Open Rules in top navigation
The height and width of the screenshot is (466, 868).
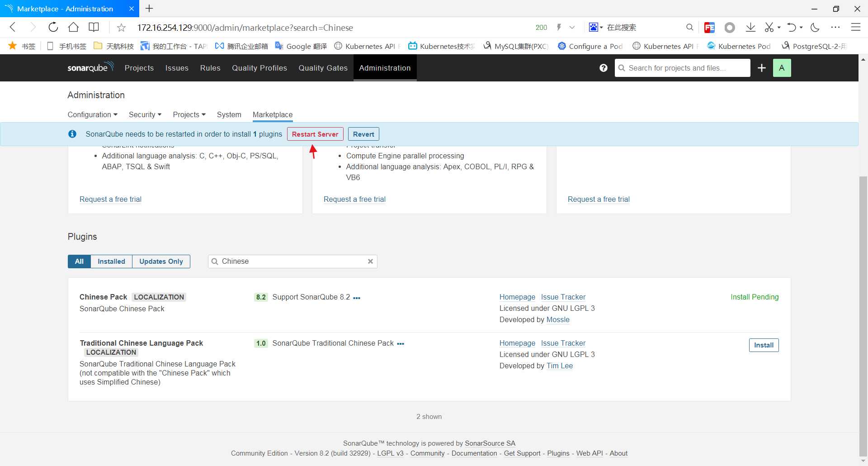(210, 68)
